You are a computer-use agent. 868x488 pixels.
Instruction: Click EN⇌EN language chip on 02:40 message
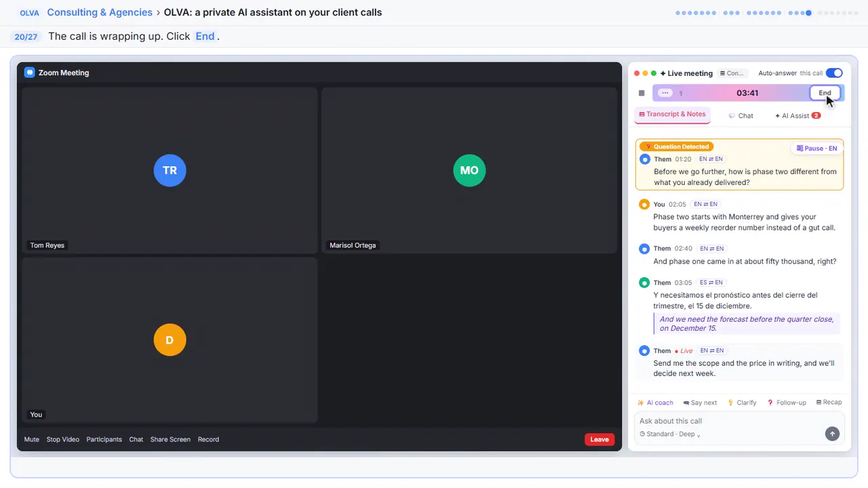(711, 249)
